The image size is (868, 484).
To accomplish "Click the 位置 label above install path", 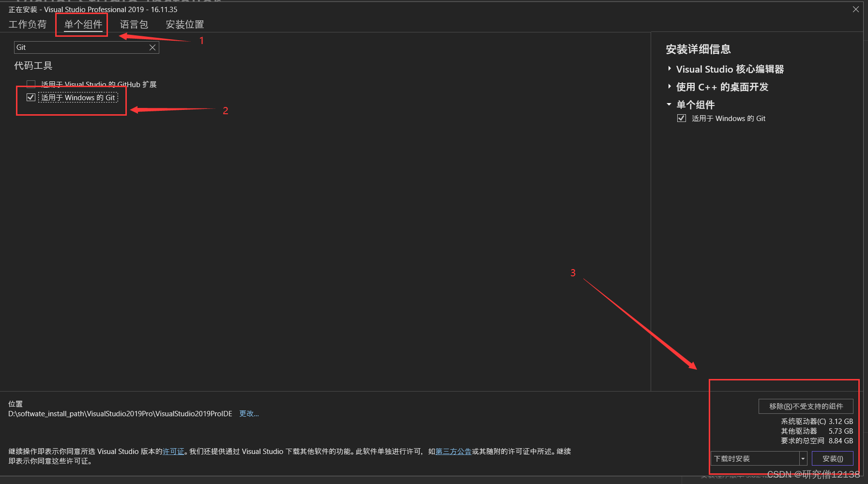I will [15, 404].
